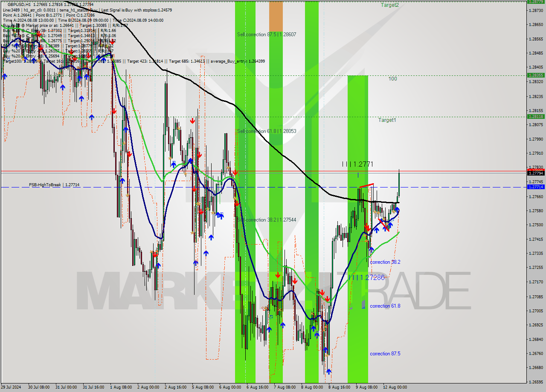Screen dimensions: 546x392
Task: Click the '12 Aug 00:00' time label
Action: pos(395,387)
